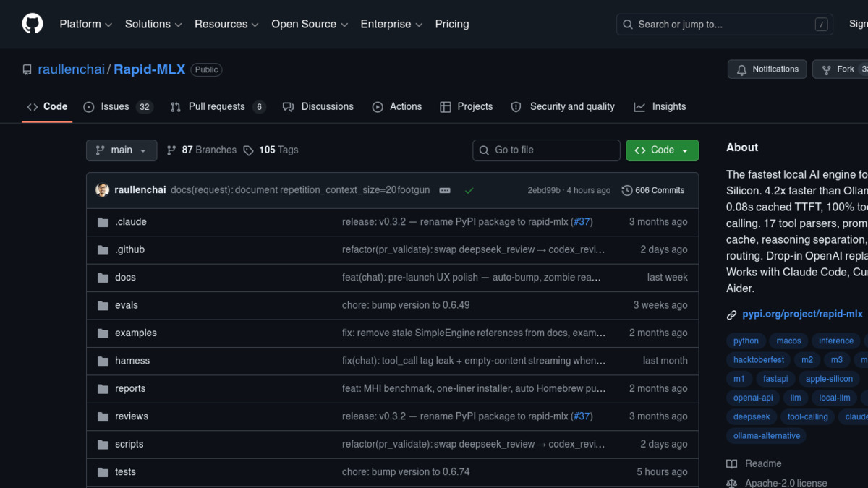Switch to the Pull requests tab
Screen dimensions: 868x488
point(218,106)
